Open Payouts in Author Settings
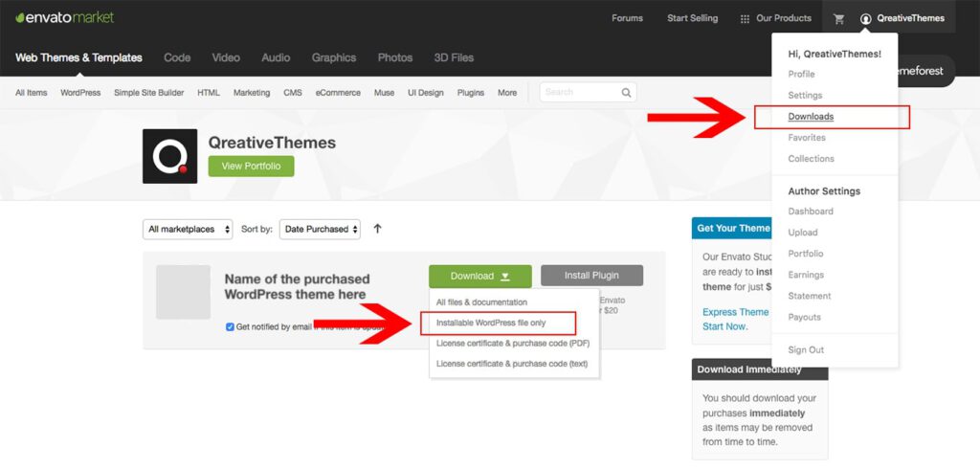This screenshot has width=980, height=469. [804, 318]
